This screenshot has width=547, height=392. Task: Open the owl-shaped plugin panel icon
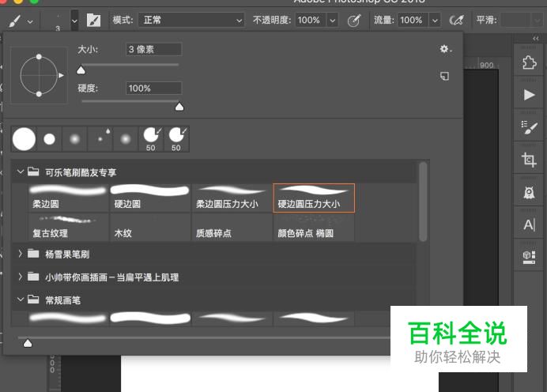[x=529, y=192]
